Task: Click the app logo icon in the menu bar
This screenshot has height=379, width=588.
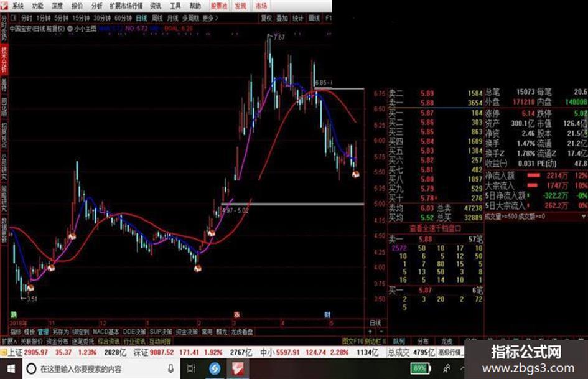Action: click(x=5, y=6)
